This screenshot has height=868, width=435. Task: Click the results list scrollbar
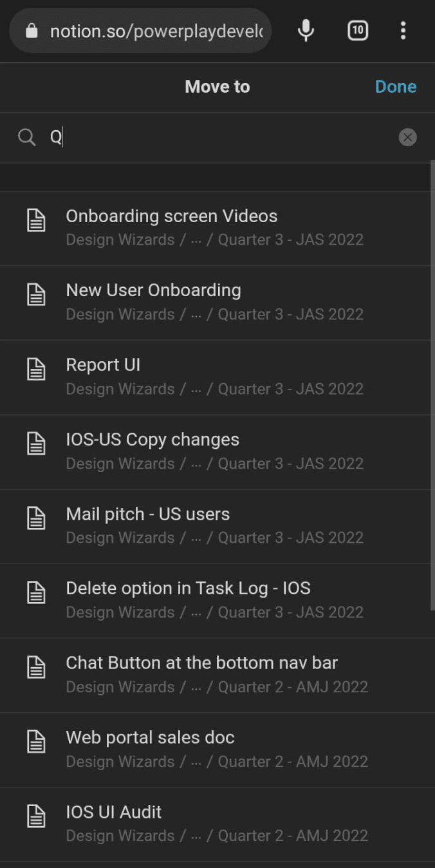click(432, 385)
